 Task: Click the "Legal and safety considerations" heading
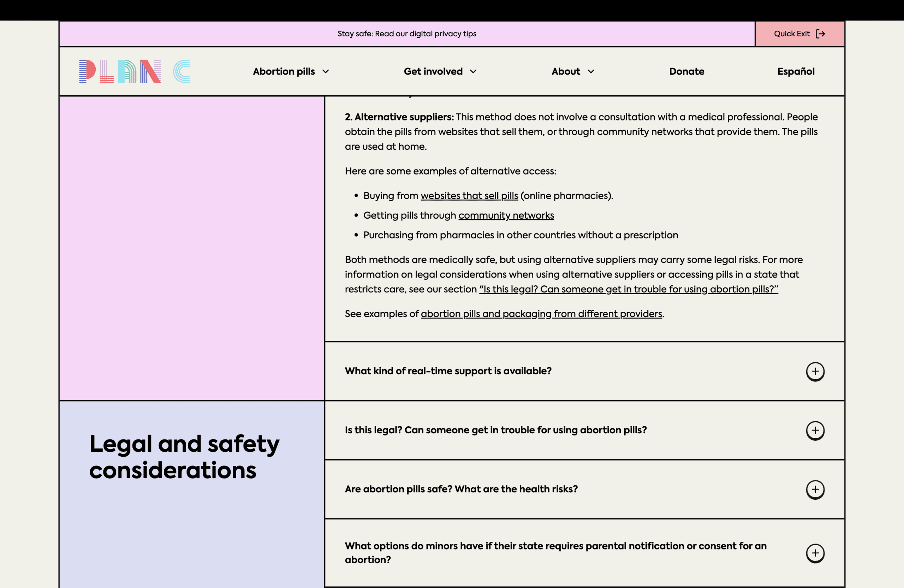[184, 457]
